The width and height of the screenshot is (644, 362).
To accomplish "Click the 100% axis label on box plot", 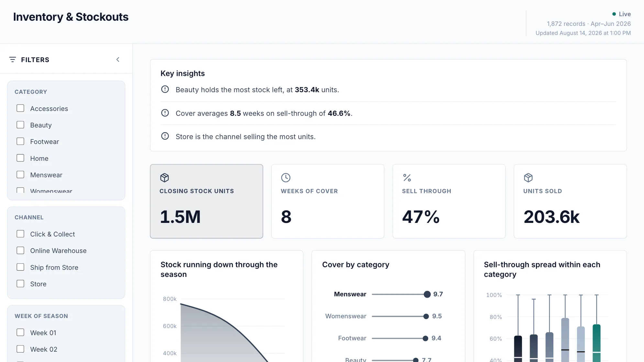I will tap(494, 295).
